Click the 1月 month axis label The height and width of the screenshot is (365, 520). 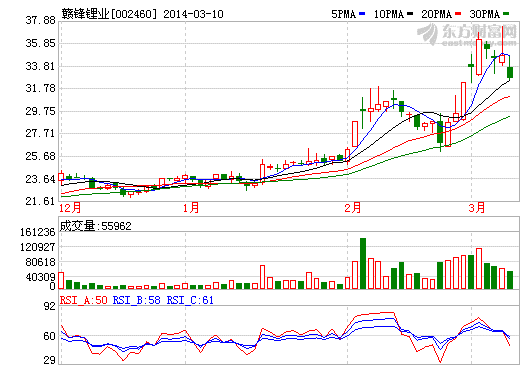pyautogui.click(x=191, y=208)
